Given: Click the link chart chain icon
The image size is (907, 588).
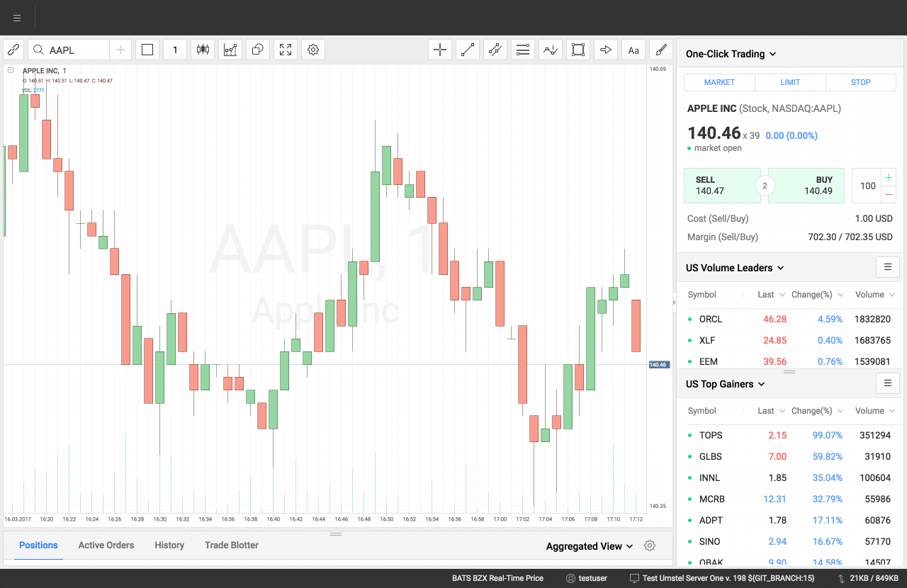Looking at the screenshot, I should 13,50.
